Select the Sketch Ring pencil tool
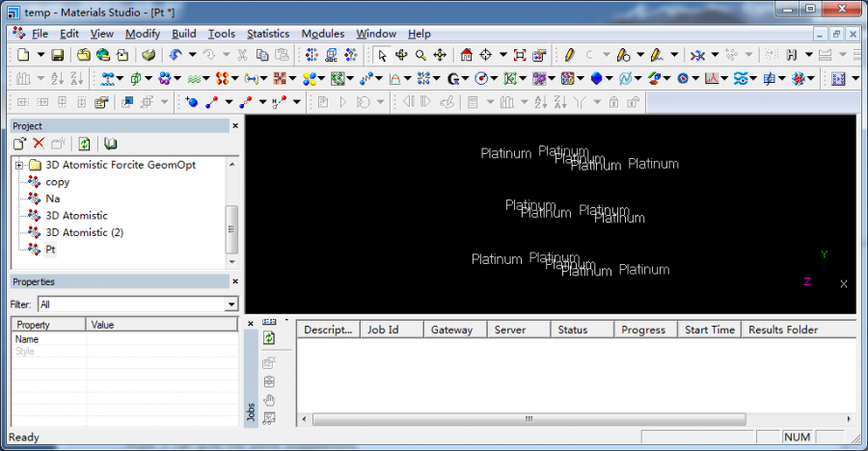 click(x=623, y=55)
